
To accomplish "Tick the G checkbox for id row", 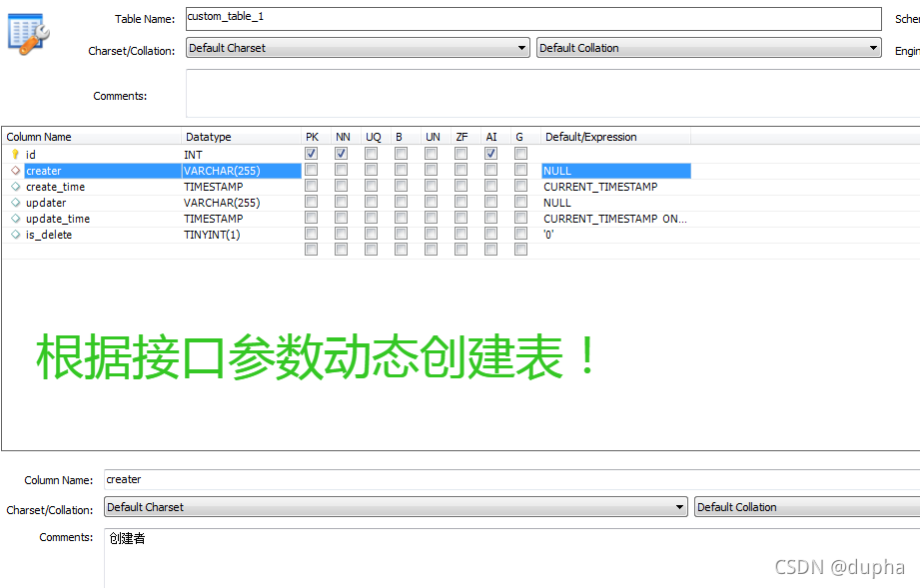I will [521, 154].
